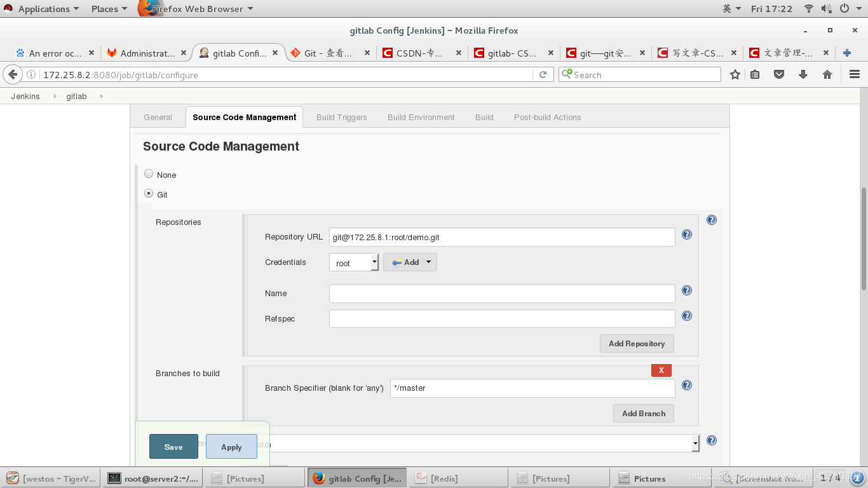Viewport: 868px width, 488px height.
Task: Open Downloads arrow icon
Action: point(803,74)
